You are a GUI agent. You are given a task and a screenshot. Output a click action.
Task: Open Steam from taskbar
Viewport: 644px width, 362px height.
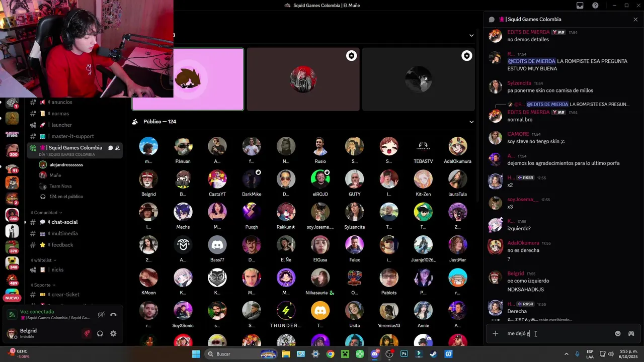pyautogui.click(x=433, y=354)
